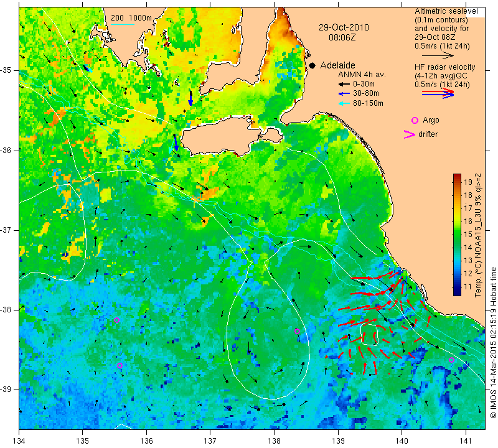The height and width of the screenshot is (448, 498).
Task: Click the 'Altimetric sealevel' legend text
Action: point(446,11)
